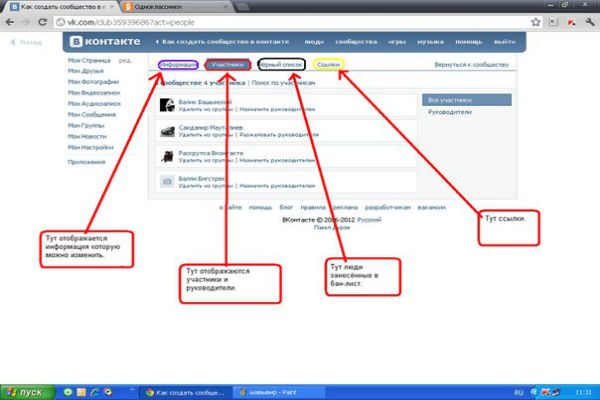Viewport: 600px width, 400px height.
Task: Open 'Мои Новости' in the sidebar
Action: pyautogui.click(x=87, y=136)
